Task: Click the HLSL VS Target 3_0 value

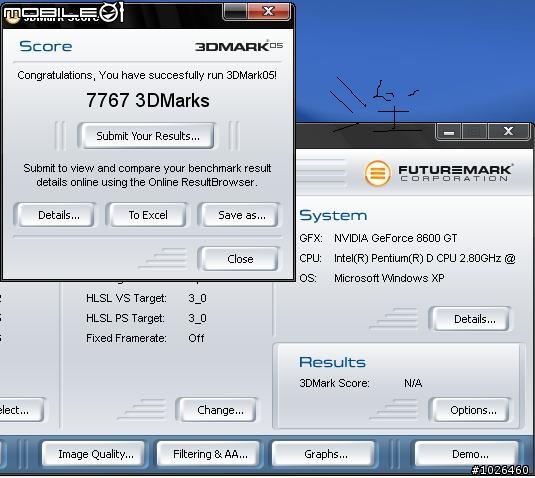Action: (197, 298)
